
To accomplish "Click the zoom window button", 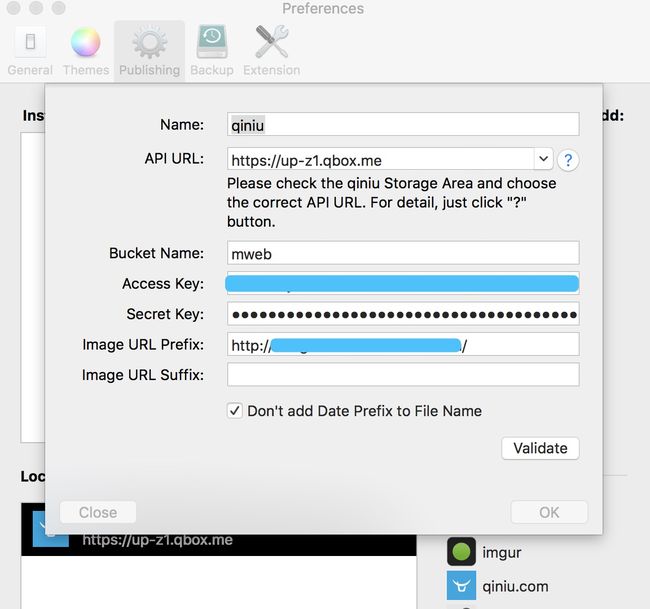I will 58,7.
